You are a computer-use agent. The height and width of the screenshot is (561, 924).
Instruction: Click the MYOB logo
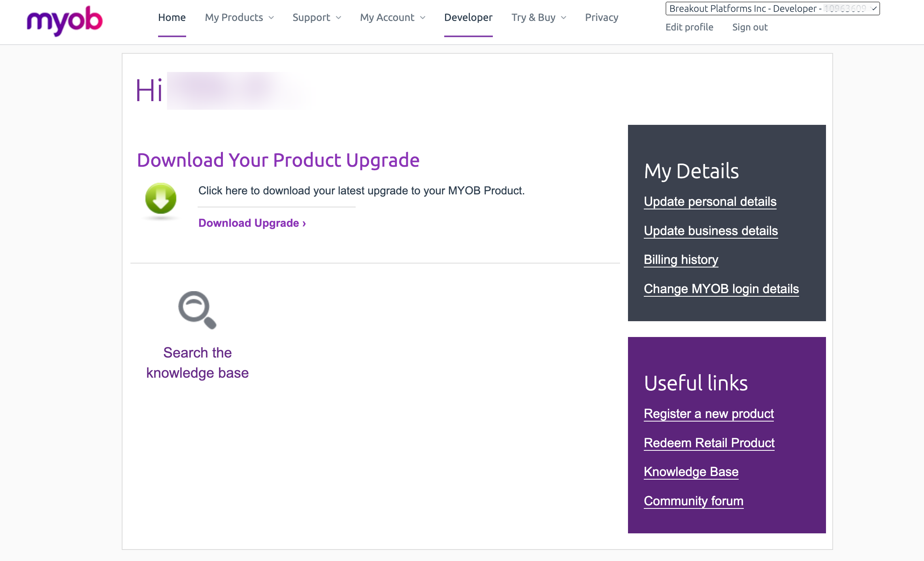click(x=64, y=21)
